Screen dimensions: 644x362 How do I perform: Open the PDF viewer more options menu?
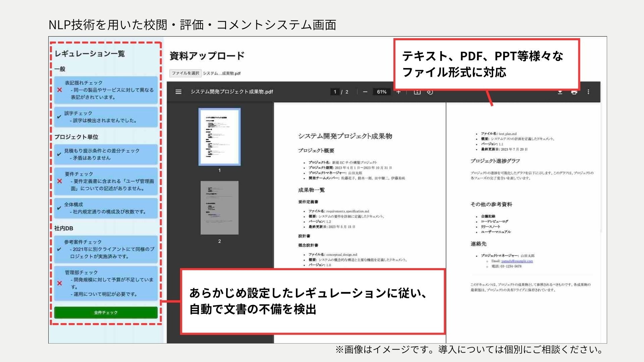[x=588, y=92]
